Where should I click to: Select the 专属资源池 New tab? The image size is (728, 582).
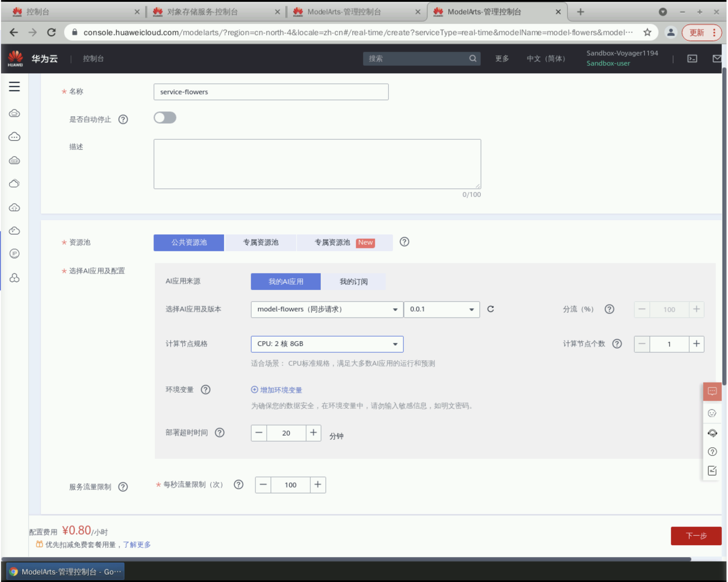tap(344, 243)
